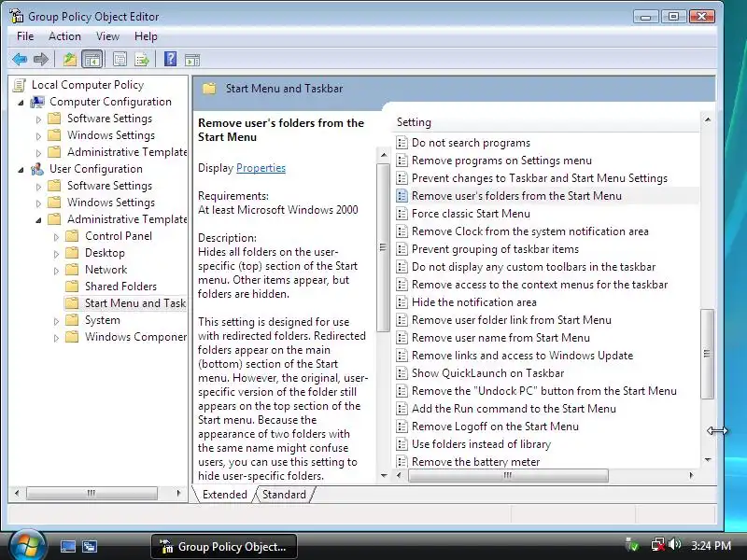
Task: Click the volume speaker tray icon
Action: tap(674, 544)
